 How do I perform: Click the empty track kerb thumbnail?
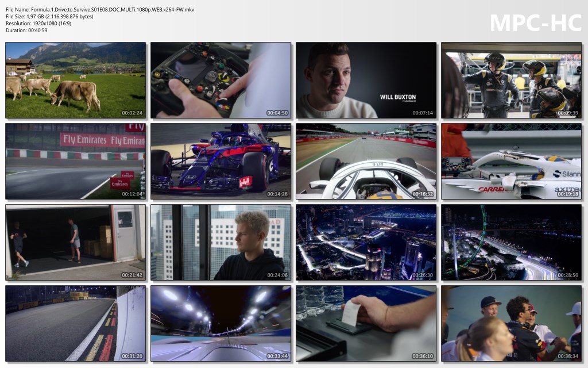[75, 324]
